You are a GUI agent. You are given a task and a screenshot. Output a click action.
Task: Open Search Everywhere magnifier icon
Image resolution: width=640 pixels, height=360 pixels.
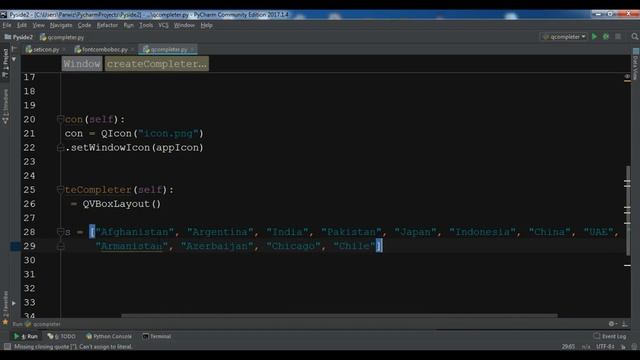point(635,37)
